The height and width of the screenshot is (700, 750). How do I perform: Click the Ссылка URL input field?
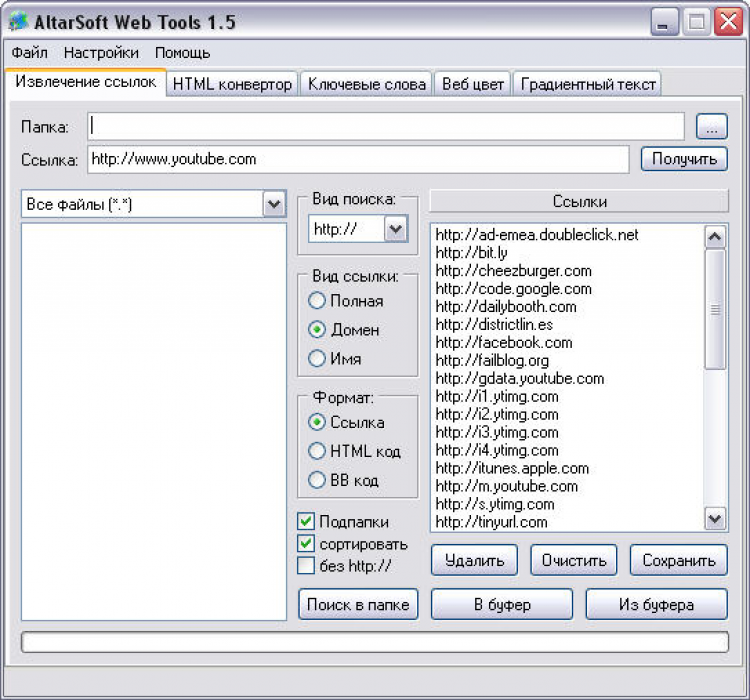tap(358, 159)
